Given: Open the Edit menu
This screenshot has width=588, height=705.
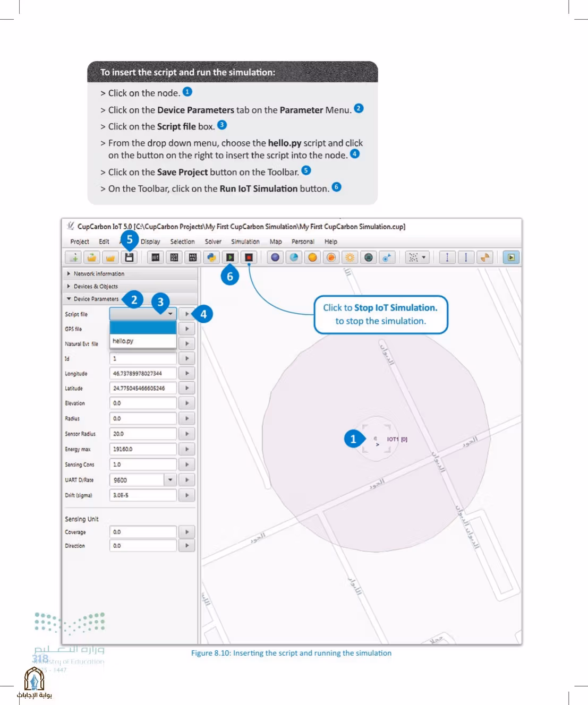Looking at the screenshot, I should click(104, 242).
